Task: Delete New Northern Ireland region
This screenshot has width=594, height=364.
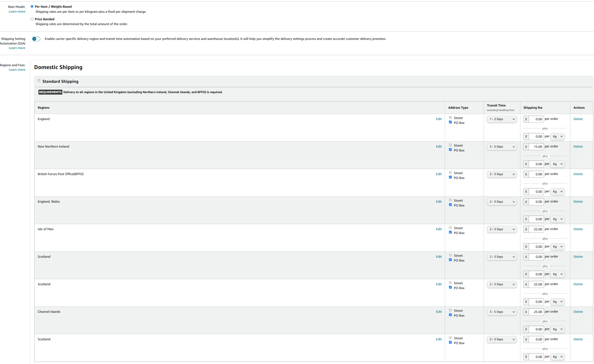Action: click(x=578, y=146)
